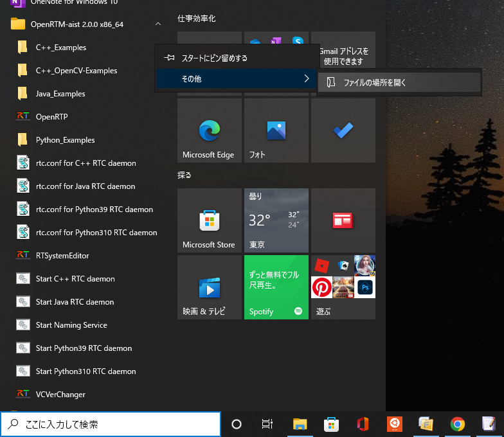Open Task View from the taskbar

click(x=267, y=424)
